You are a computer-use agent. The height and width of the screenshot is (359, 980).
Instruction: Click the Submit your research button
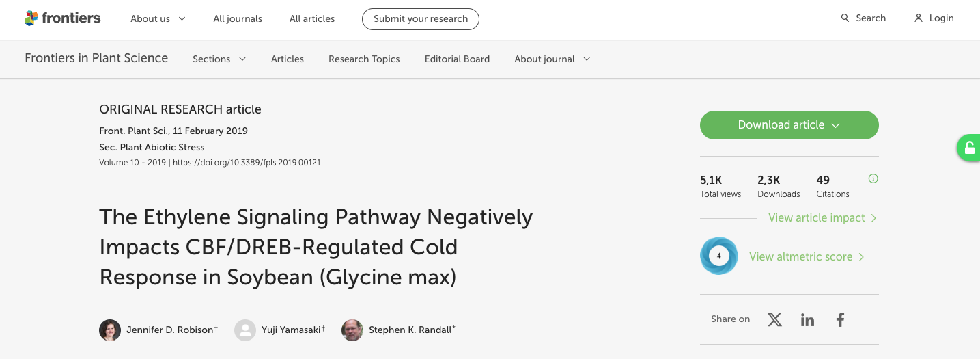click(x=421, y=19)
